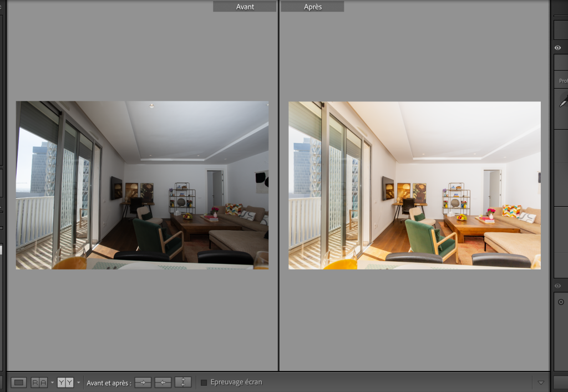Click the Before living room photo

click(x=142, y=185)
